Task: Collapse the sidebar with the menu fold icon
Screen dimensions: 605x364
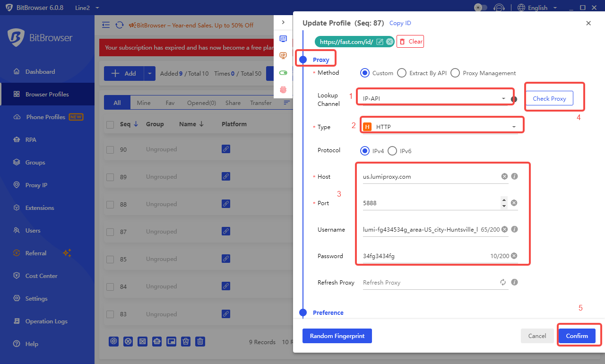Action: [x=106, y=25]
